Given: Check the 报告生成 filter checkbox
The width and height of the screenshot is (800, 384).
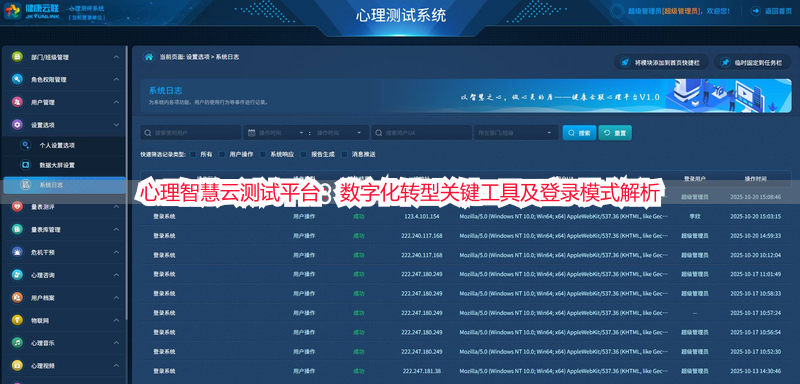Looking at the screenshot, I should click(x=304, y=154).
